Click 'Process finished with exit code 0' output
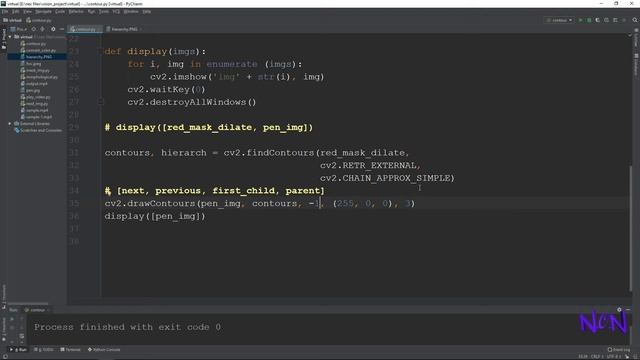640x360 pixels. point(127,327)
